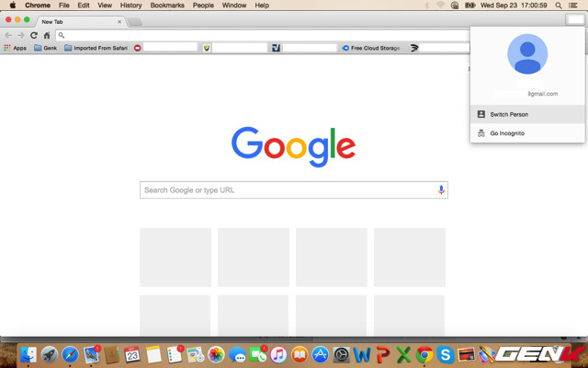Open the profile button in title bar
Screen dimensions: 588x368
pyautogui.click(x=574, y=20)
